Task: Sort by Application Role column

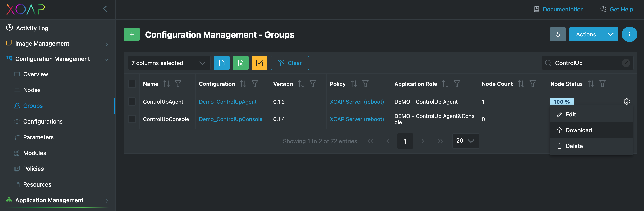Action: (x=445, y=84)
